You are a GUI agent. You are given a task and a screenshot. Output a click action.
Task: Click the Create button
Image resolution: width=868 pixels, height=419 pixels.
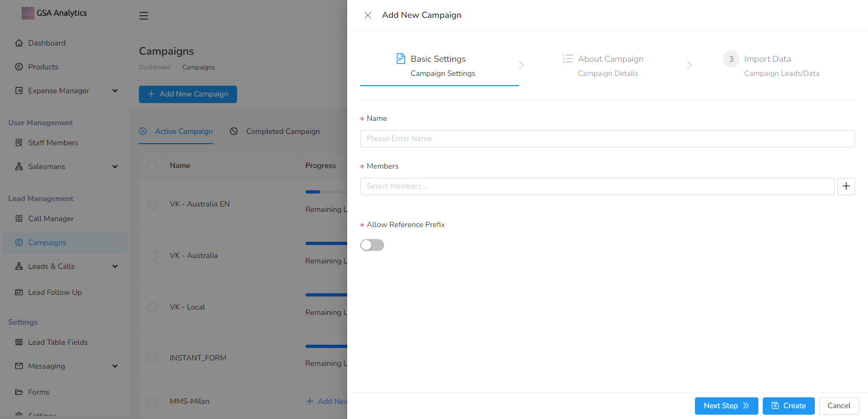(x=789, y=406)
